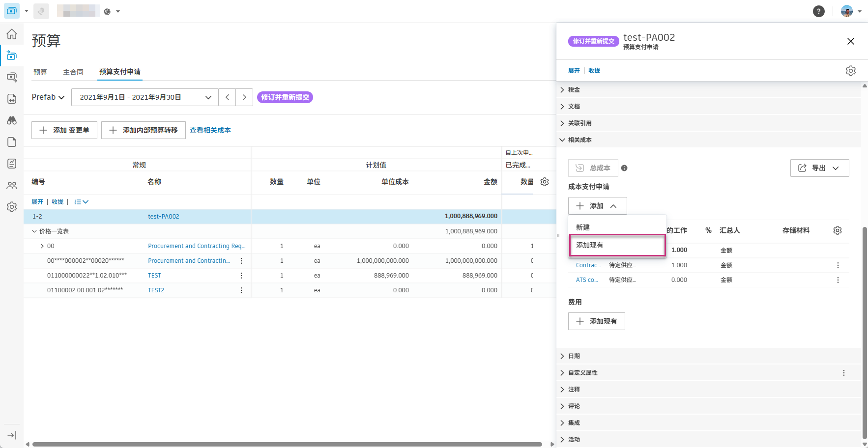The width and height of the screenshot is (868, 448).
Task: Open test-PA002 panel settings gear
Action: tap(851, 71)
